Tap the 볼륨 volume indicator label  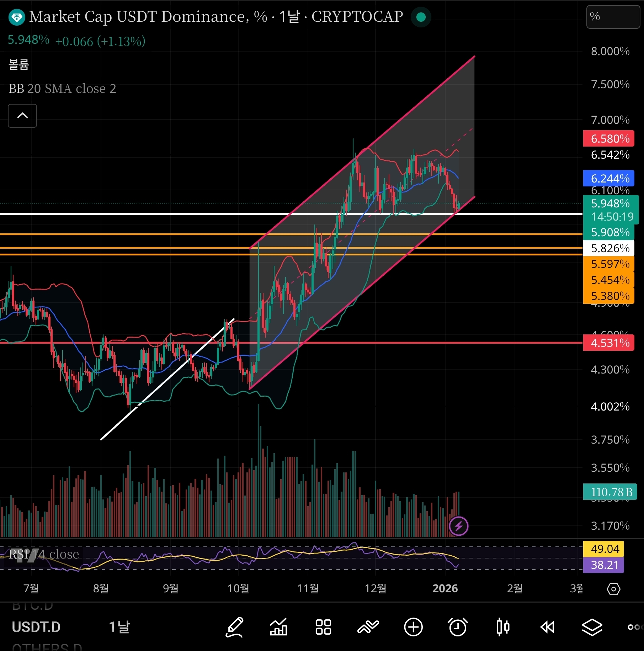[18, 64]
